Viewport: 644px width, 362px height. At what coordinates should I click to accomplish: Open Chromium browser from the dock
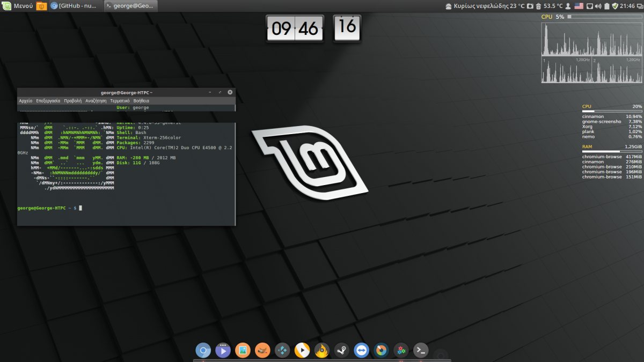tap(203, 351)
